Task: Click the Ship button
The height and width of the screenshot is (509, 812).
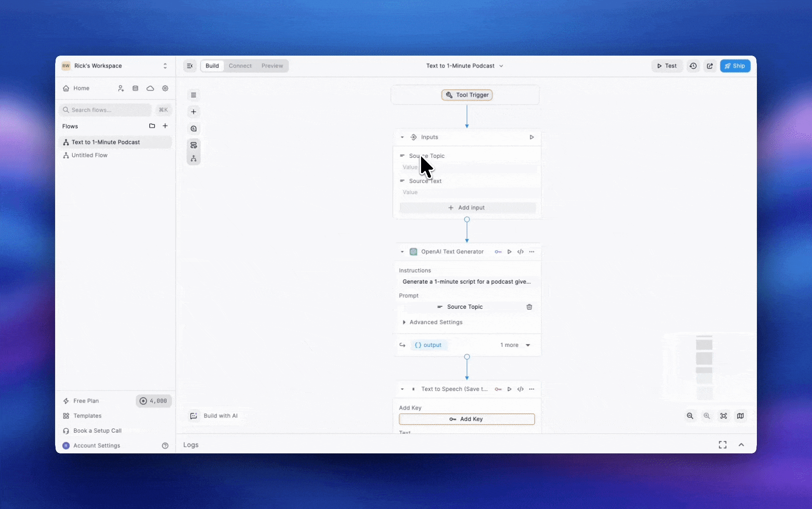Action: [735, 66]
